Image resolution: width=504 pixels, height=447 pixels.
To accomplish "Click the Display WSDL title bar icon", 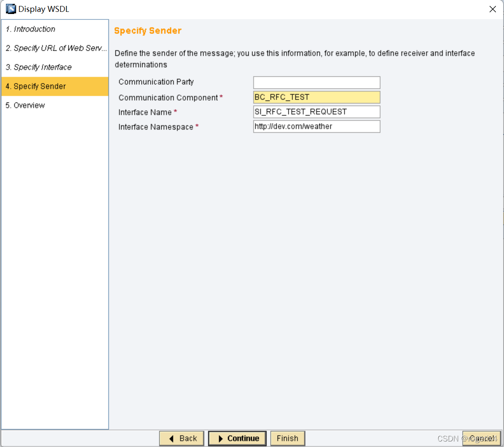I will (x=11, y=9).
